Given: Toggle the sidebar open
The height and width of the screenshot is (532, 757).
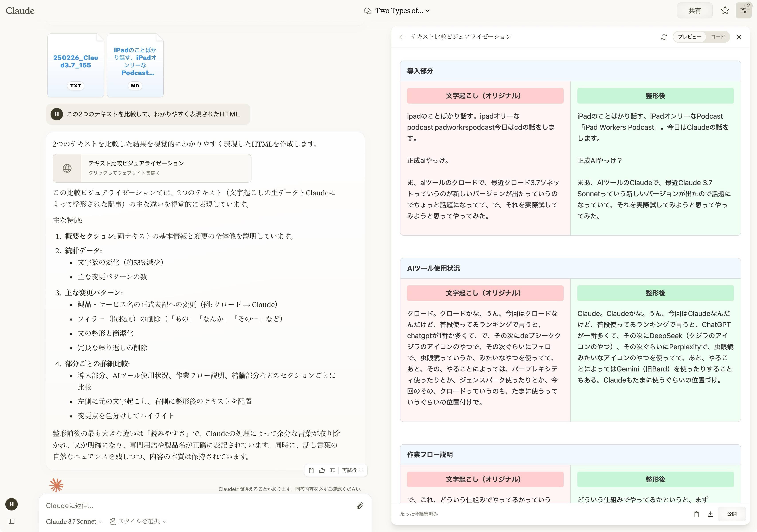Looking at the screenshot, I should [12, 522].
